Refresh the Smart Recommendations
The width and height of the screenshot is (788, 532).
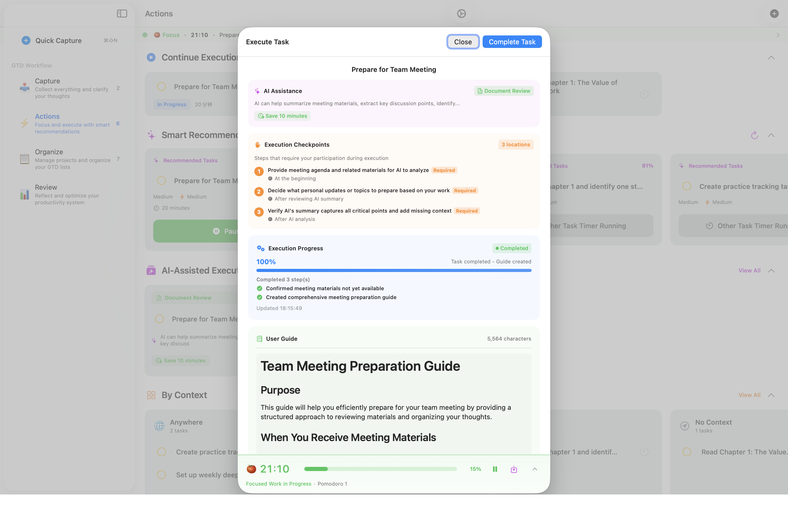(x=754, y=135)
